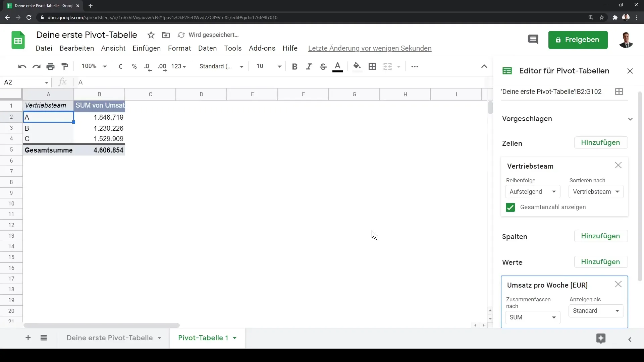Viewport: 644px width, 362px height.
Task: Select data range grid icon in editor
Action: click(x=619, y=92)
